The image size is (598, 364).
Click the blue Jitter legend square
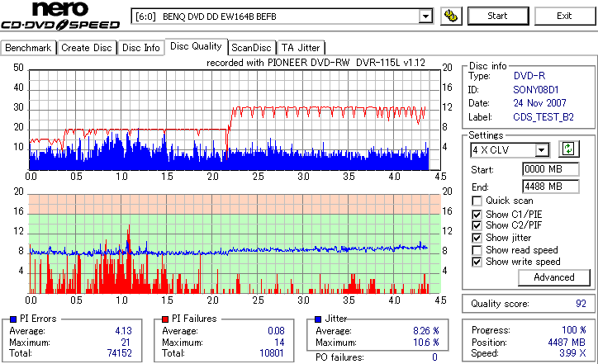pyautogui.click(x=318, y=319)
